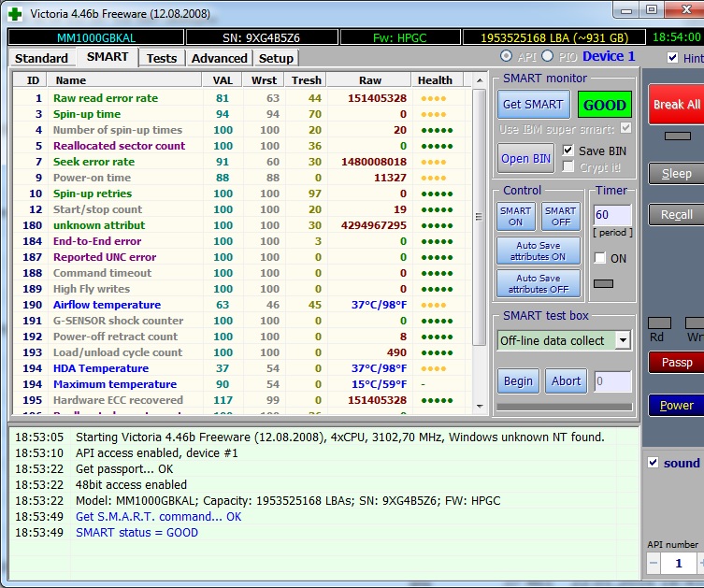The width and height of the screenshot is (704, 588).
Task: Click the green cross Victoria app icon
Action: pyautogui.click(x=15, y=14)
